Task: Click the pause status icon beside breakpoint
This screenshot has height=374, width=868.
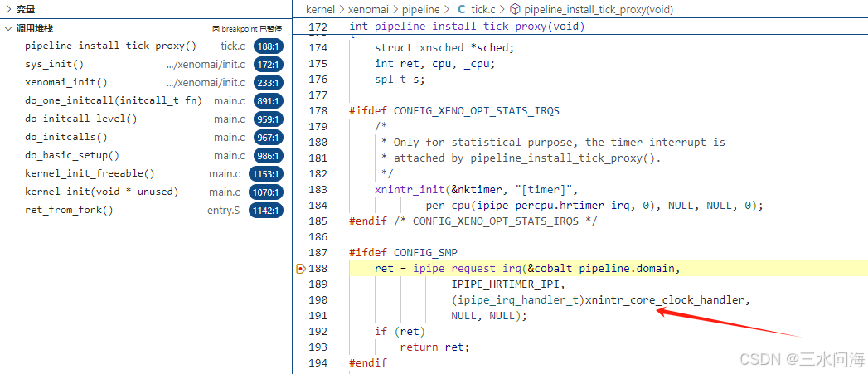Action: pyautogui.click(x=216, y=29)
